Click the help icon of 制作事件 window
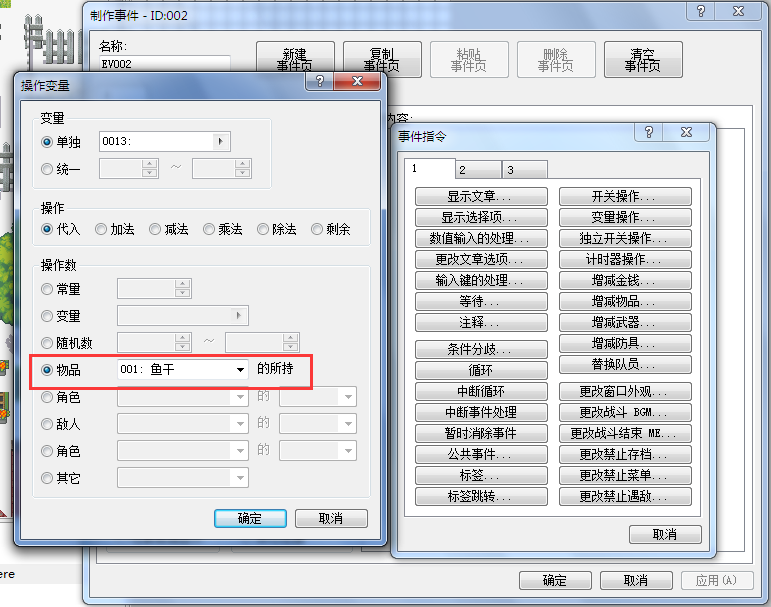The width and height of the screenshot is (771, 607). click(701, 11)
